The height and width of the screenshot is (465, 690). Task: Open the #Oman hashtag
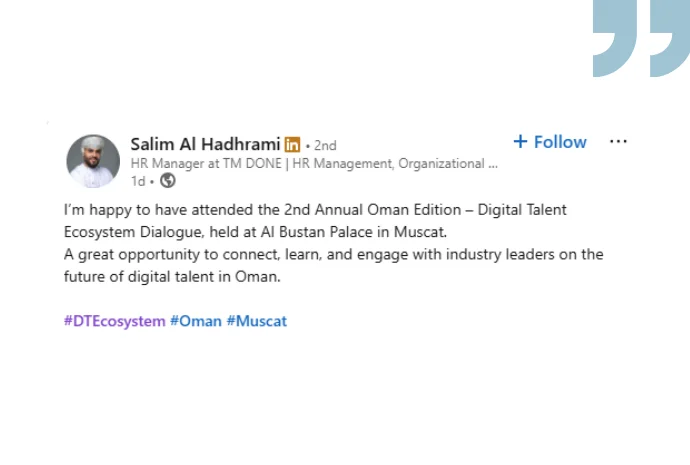pyautogui.click(x=195, y=321)
